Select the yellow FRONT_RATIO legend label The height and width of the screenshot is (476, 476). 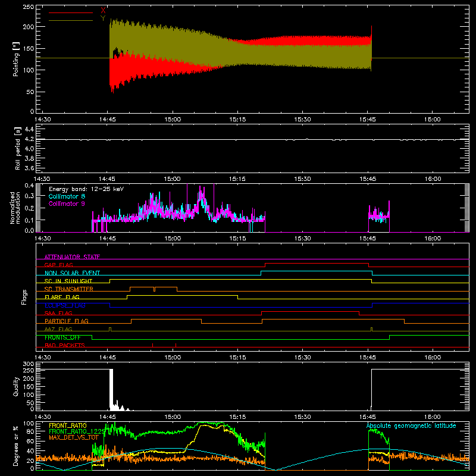(68, 425)
